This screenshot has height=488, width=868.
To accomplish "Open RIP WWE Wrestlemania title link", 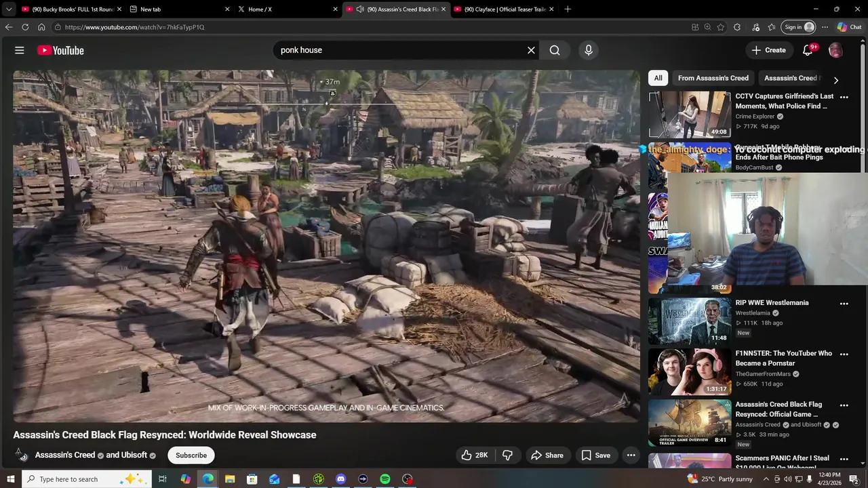I will coord(772,303).
